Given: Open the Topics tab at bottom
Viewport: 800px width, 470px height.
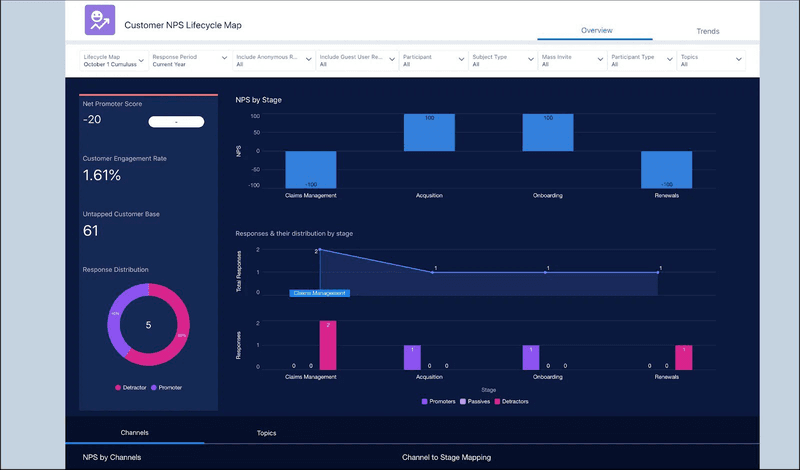Looking at the screenshot, I should coord(266,433).
